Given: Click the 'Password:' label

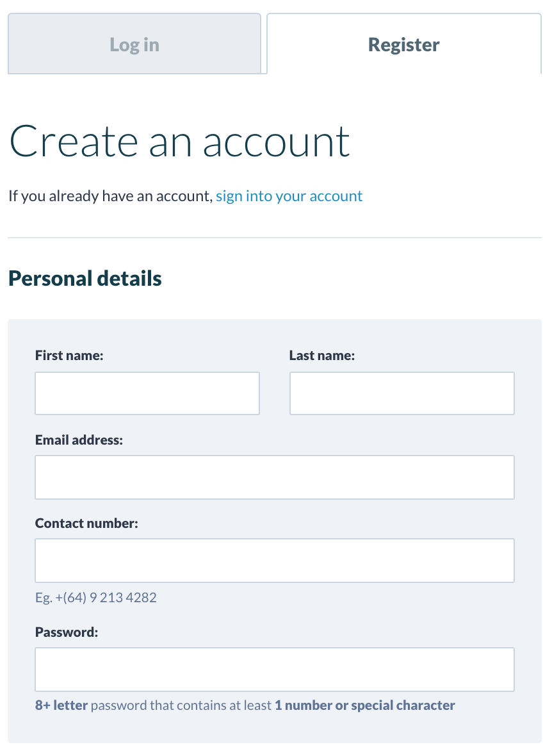Looking at the screenshot, I should point(67,632).
